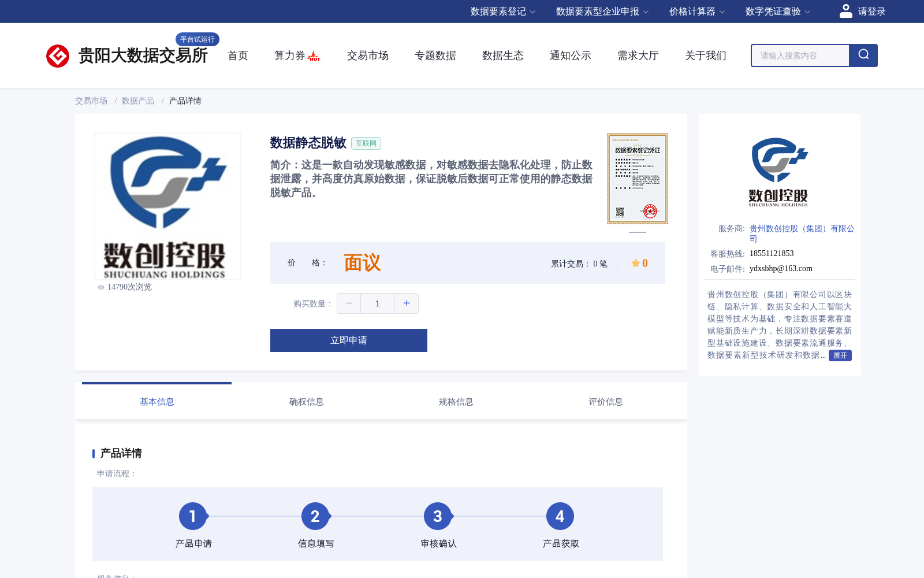Image resolution: width=924 pixels, height=578 pixels.
Task: Click step 3 审核确认 circle
Action: tap(438, 516)
